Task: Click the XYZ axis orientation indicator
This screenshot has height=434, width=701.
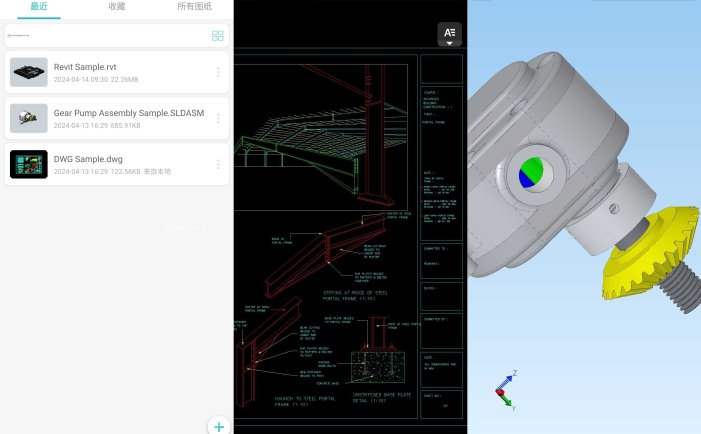Action: 505,390
